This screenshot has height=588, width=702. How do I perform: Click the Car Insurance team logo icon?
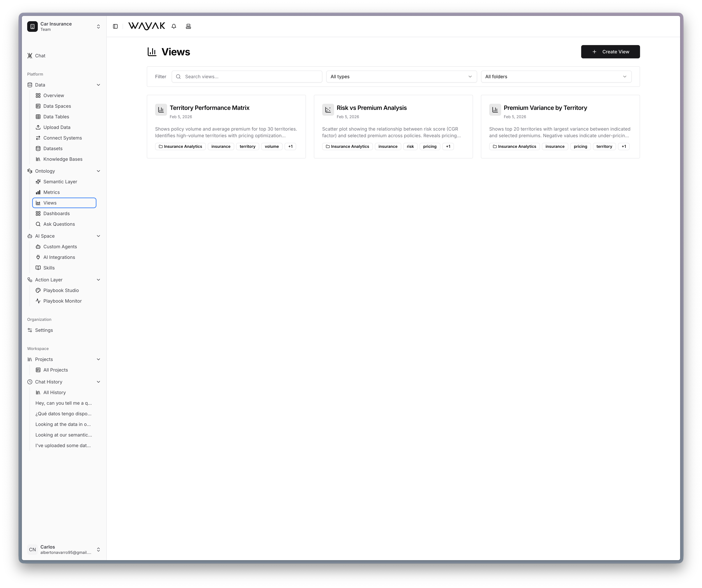coord(32,26)
